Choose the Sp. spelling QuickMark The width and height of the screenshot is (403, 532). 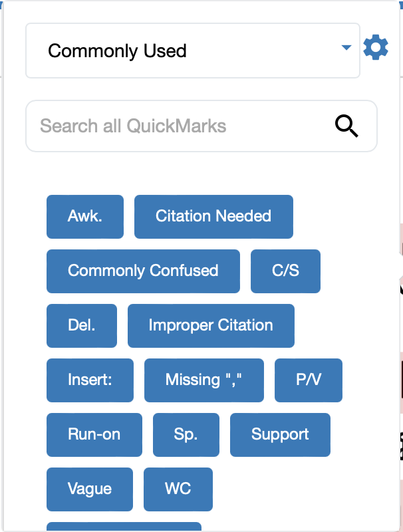pos(186,434)
